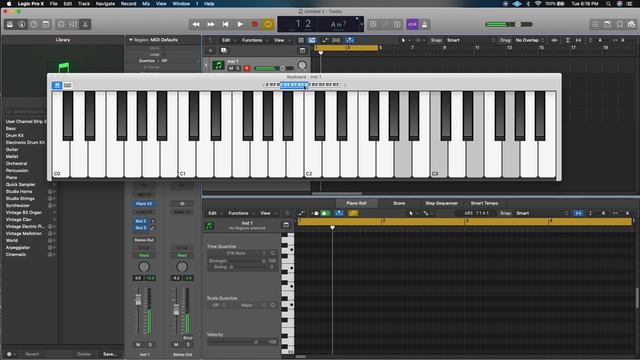Click the duplicate track icon
Viewport: 640px width, 360px height.
click(224, 51)
